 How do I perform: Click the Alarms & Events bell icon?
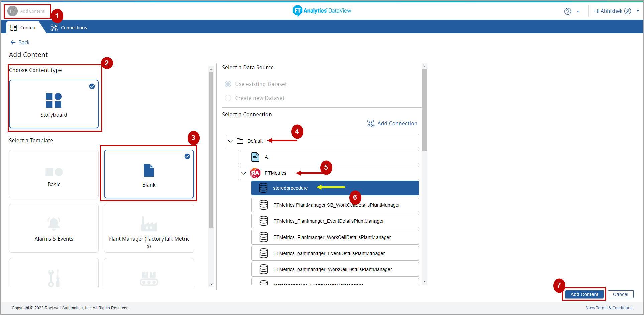click(54, 224)
